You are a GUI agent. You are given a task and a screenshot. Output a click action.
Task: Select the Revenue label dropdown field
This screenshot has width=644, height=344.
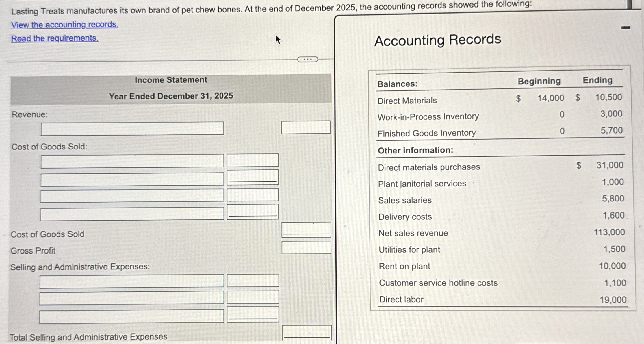[x=132, y=128]
